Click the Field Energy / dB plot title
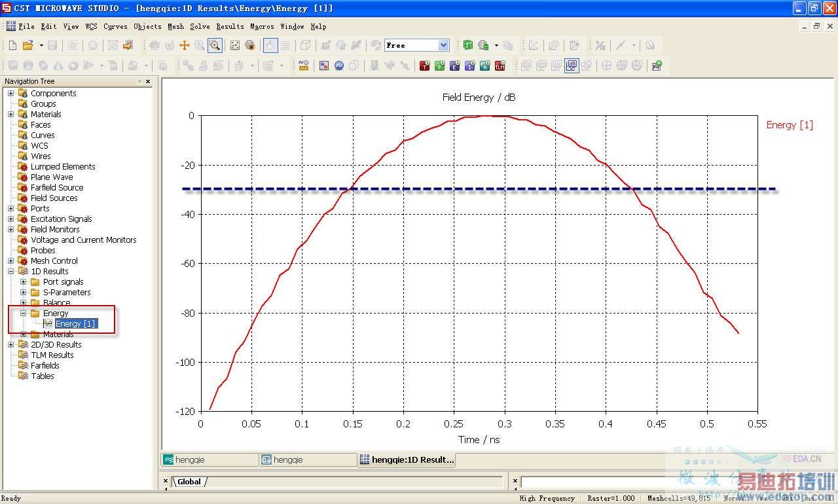Image resolution: width=838 pixels, height=504 pixels. [479, 97]
